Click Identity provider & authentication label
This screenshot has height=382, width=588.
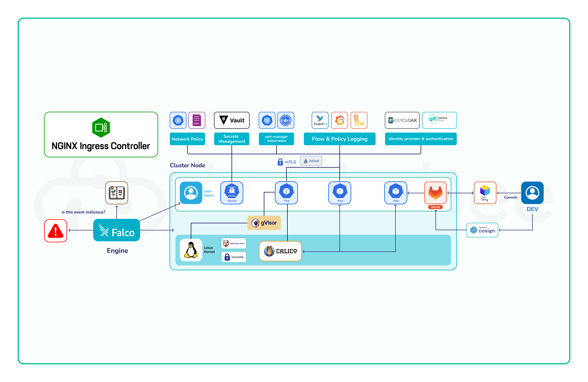(421, 139)
